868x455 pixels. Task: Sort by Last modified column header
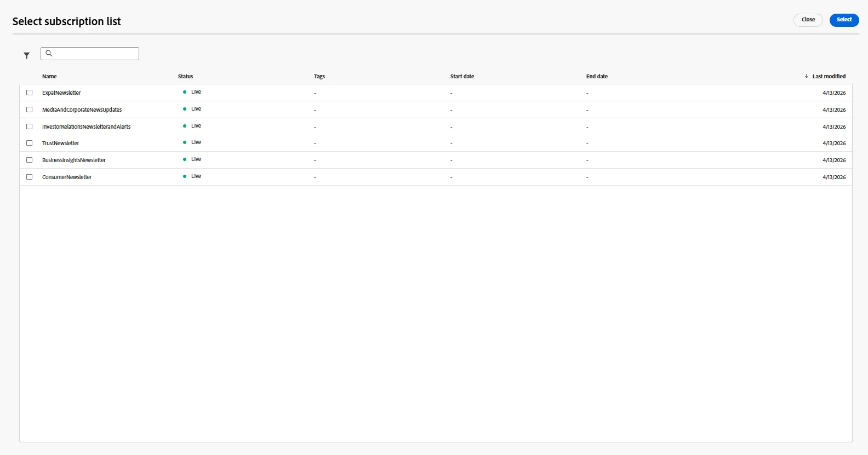pos(829,76)
